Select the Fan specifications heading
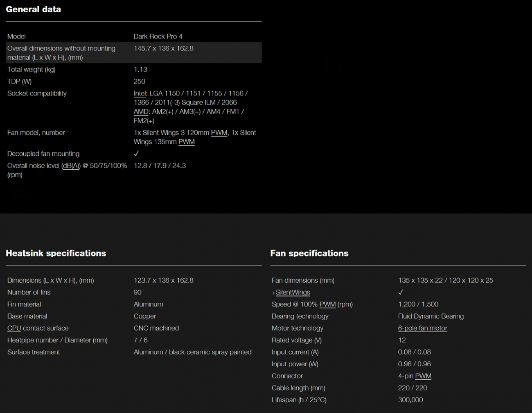Image resolution: width=532 pixels, height=413 pixels. click(x=309, y=253)
